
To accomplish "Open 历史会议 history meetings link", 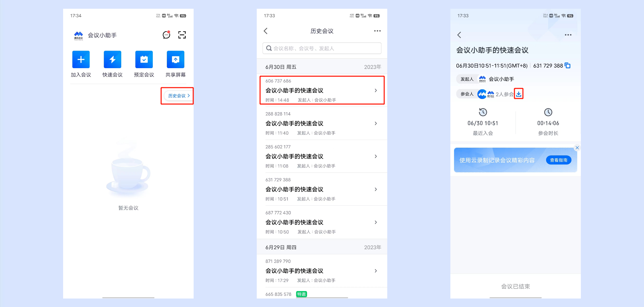I will pos(179,96).
